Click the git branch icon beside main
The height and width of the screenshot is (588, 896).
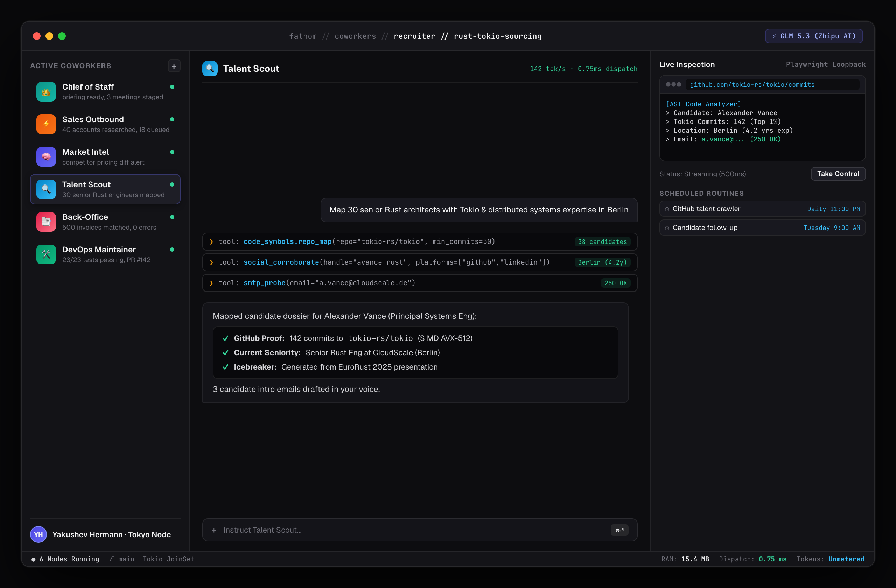coord(111,559)
